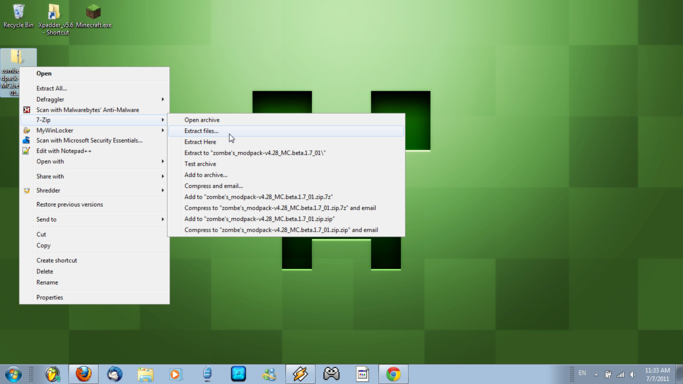Click the Microsoft Security Essentials menu icon
Viewport: 683px width, 384px height.
coord(27,140)
